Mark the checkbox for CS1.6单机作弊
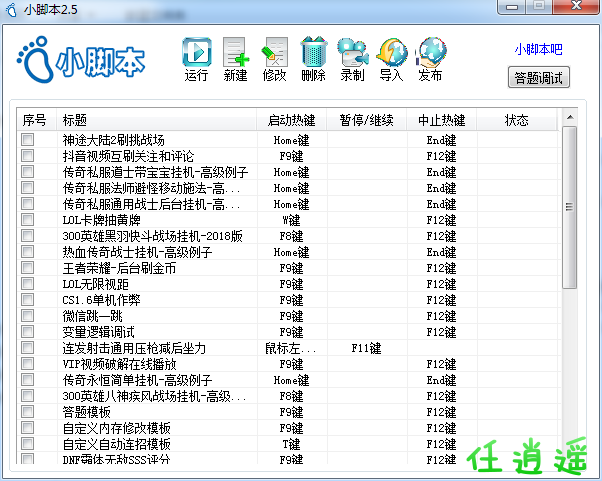 [x=28, y=299]
